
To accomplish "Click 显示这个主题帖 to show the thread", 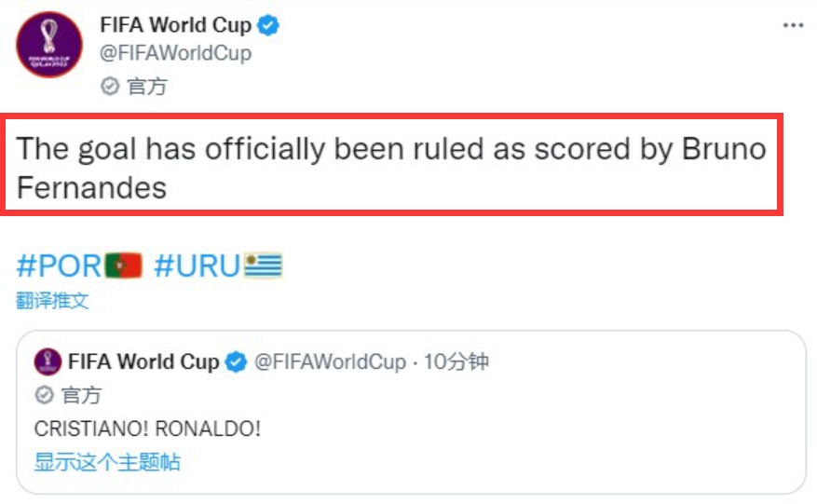I will (x=107, y=462).
